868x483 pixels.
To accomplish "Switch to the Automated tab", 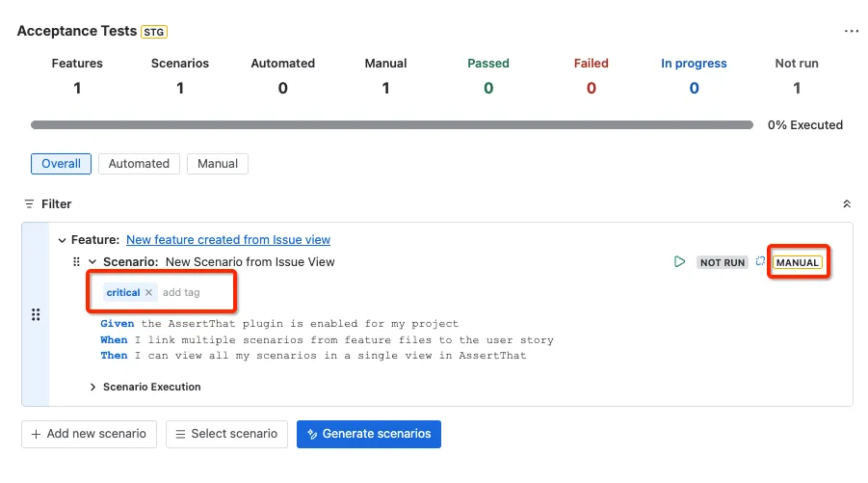I will click(139, 164).
